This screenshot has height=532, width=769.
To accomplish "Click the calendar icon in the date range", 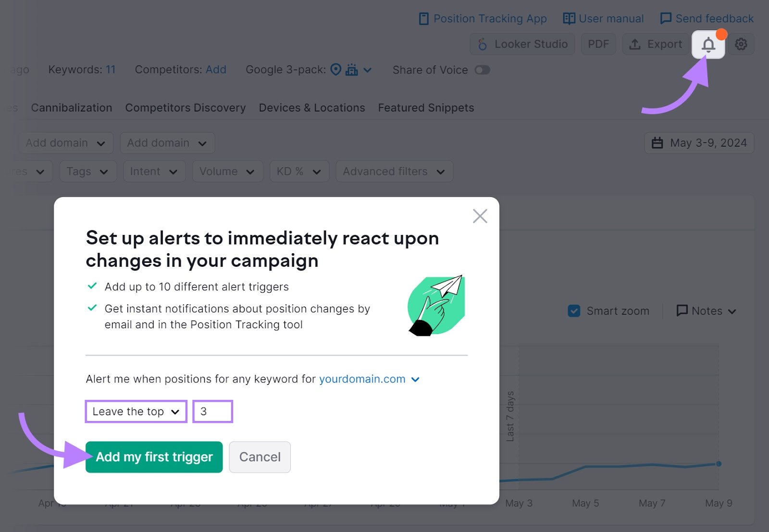I will (x=657, y=143).
